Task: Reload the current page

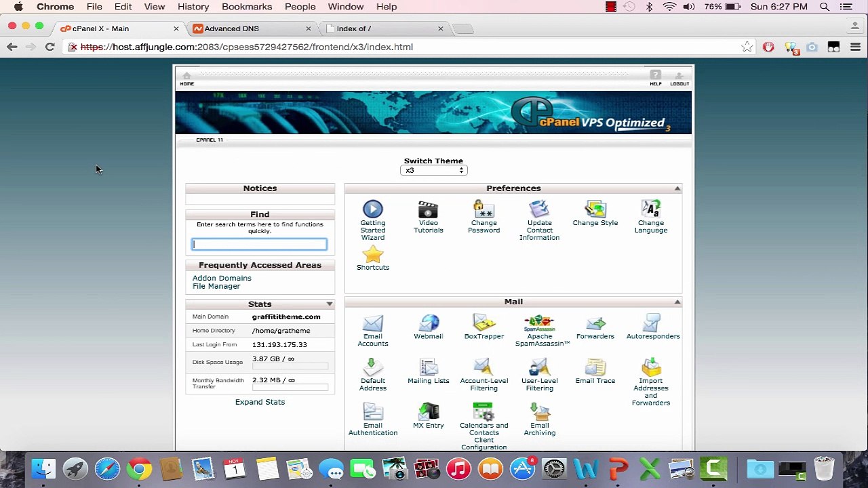Action: coord(50,47)
